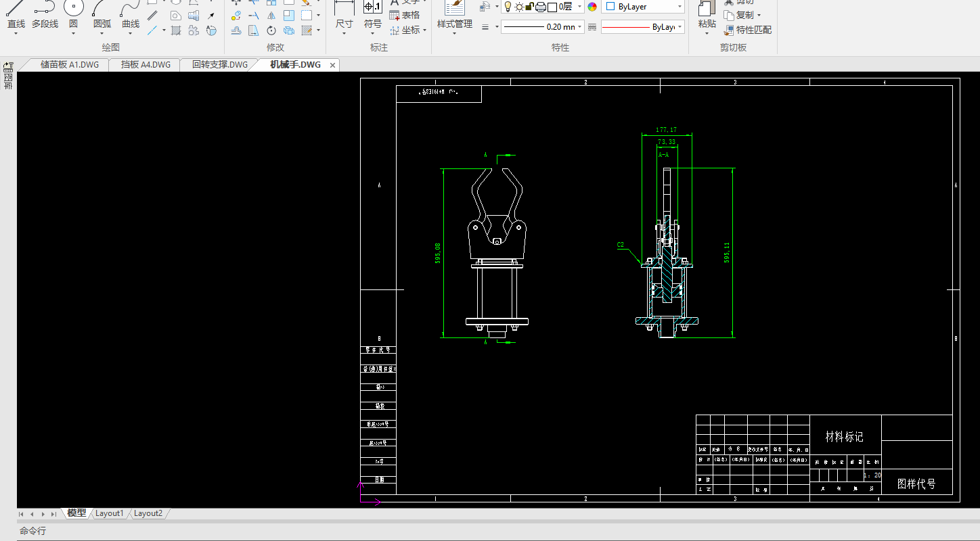The height and width of the screenshot is (541, 980).
Task: Switch to the 回转支撑.DWG tab
Action: tap(220, 65)
